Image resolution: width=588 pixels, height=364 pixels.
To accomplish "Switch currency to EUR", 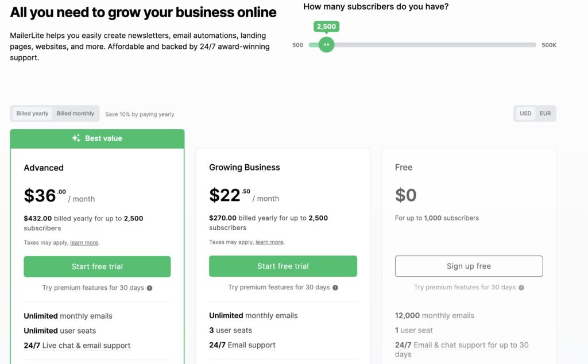I will (x=546, y=113).
